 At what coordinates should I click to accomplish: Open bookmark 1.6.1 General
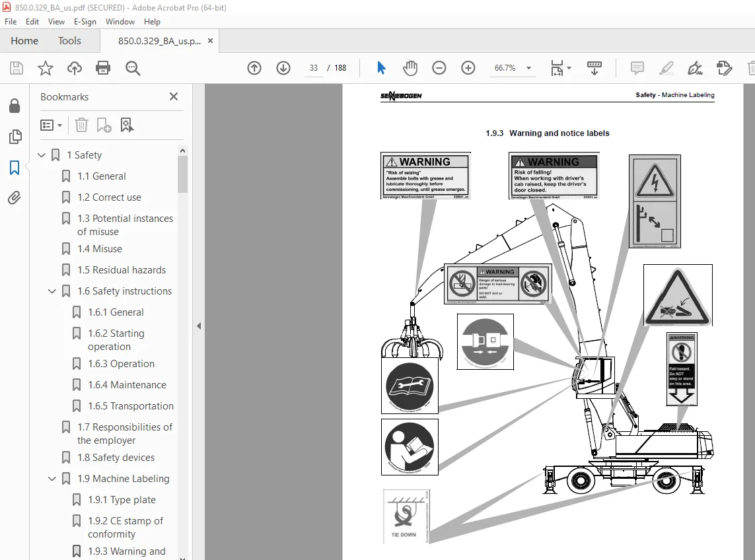pyautogui.click(x=116, y=312)
